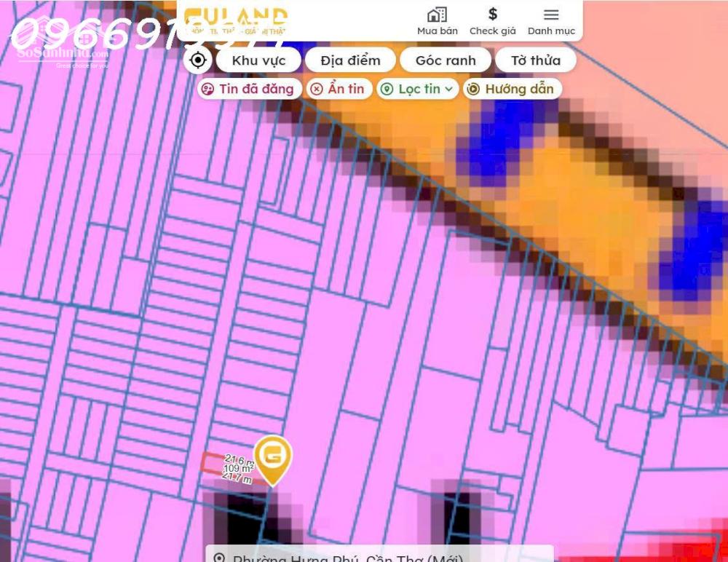Open the Mua bán building icon

point(437,15)
